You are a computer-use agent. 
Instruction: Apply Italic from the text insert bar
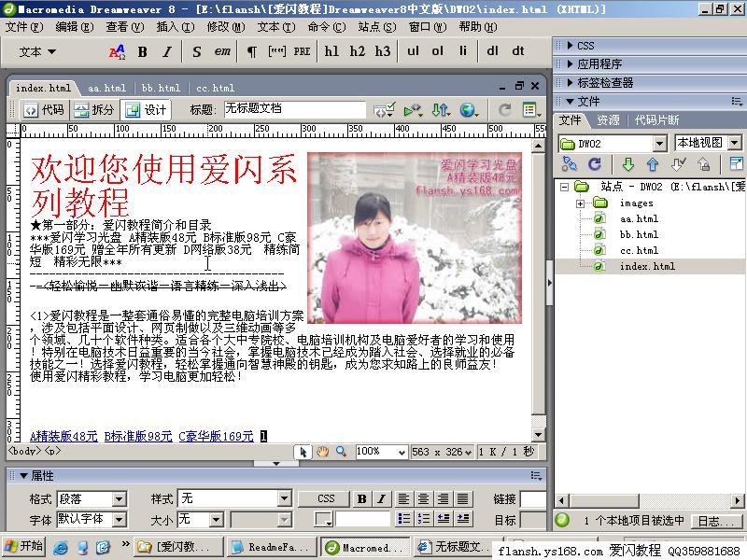click(x=167, y=51)
